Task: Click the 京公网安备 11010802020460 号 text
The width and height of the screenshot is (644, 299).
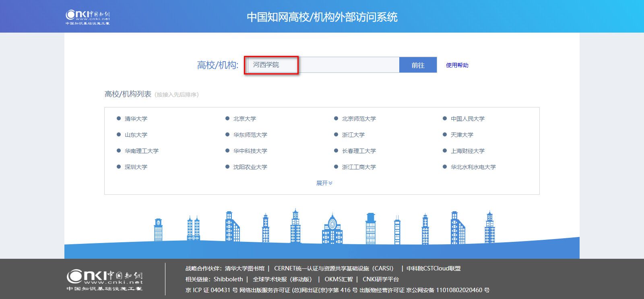Action: click(448, 290)
